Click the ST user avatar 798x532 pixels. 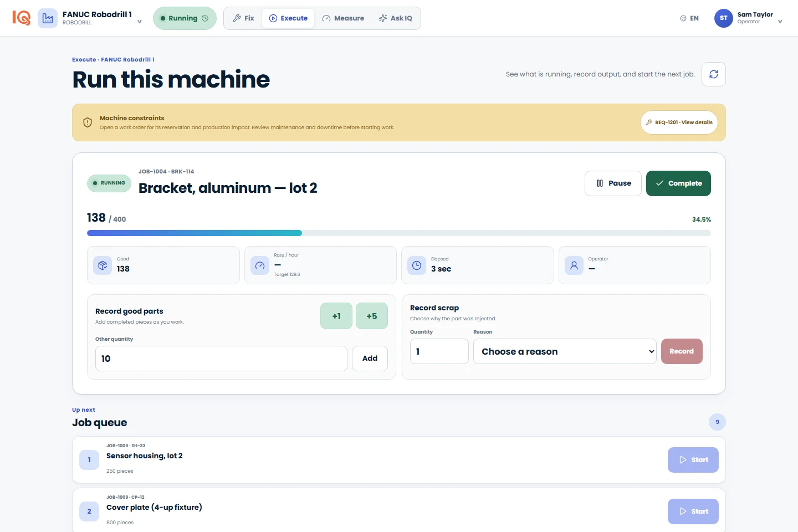[724, 18]
